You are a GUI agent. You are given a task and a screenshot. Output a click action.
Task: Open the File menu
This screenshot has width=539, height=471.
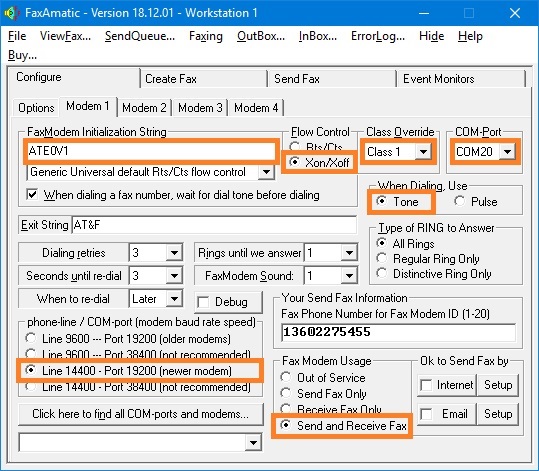(x=17, y=36)
